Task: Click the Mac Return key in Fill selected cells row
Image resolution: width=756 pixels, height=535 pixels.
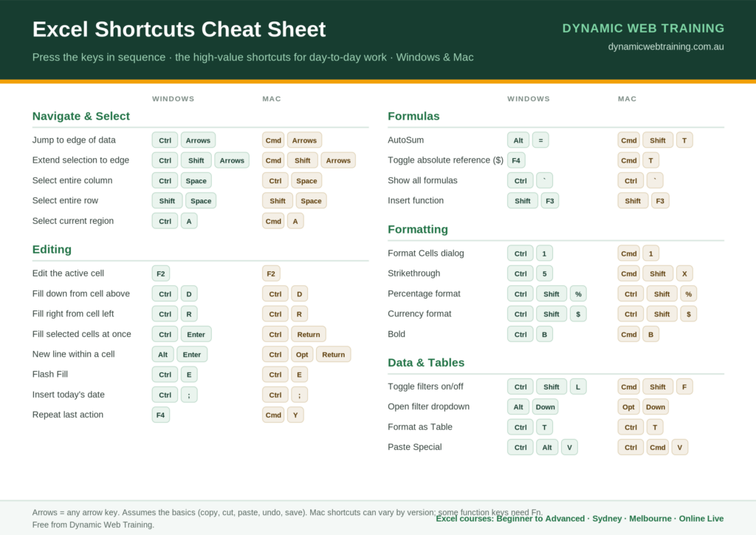Action: point(309,334)
